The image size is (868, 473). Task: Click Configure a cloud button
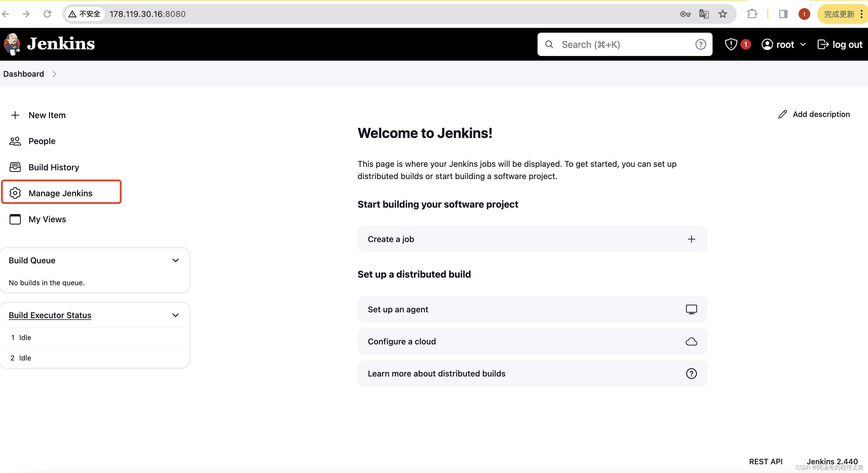click(532, 341)
